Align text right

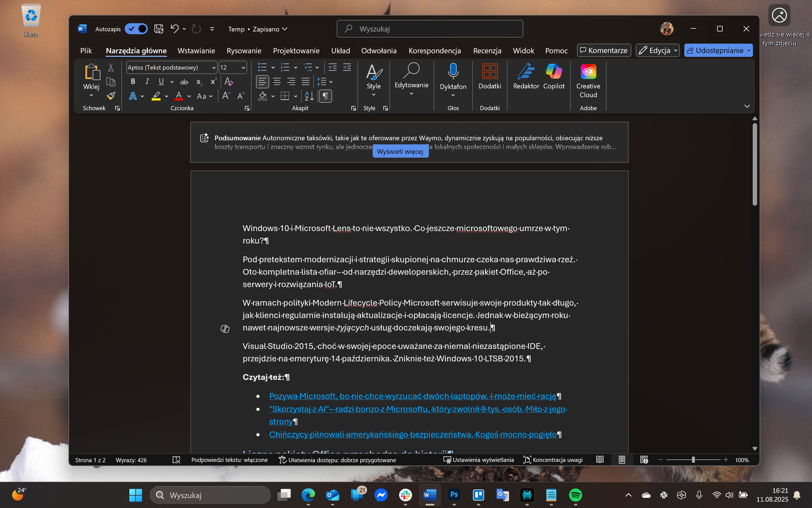291,82
